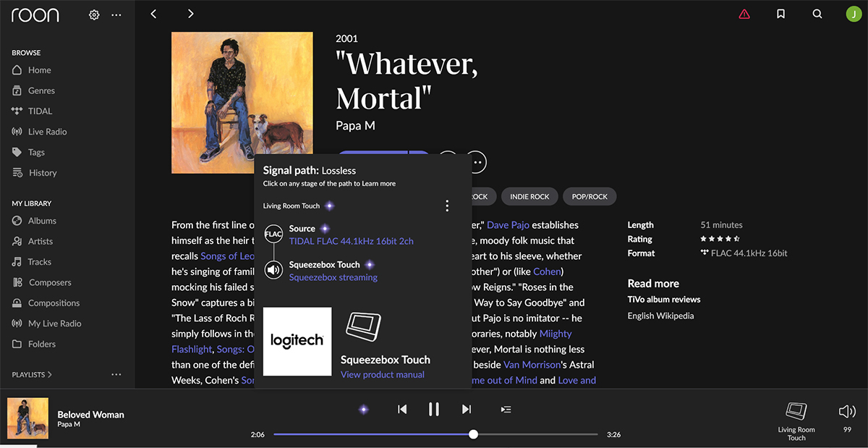Click the FLAC source stage icon
This screenshot has height=448, width=868.
click(273, 234)
